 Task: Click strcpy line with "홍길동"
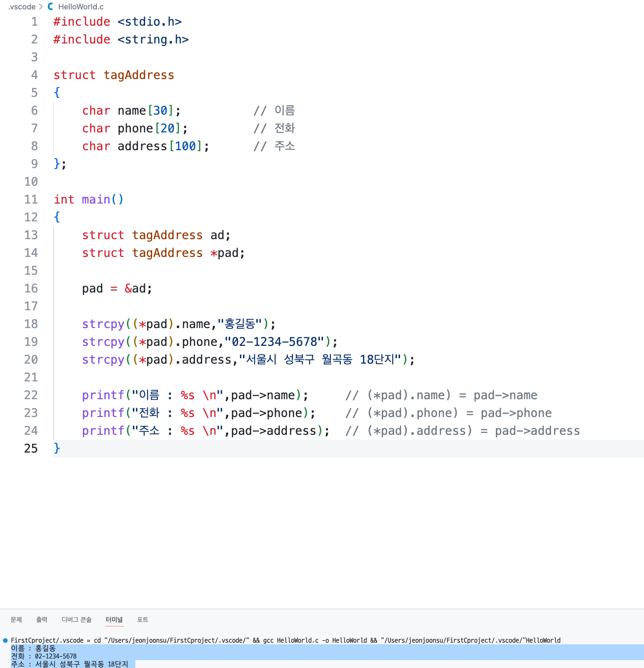(179, 324)
